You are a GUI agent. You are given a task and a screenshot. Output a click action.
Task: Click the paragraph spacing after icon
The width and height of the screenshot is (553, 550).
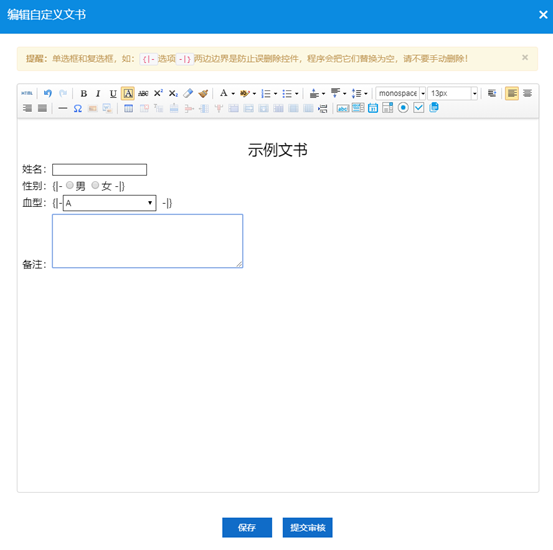(335, 93)
